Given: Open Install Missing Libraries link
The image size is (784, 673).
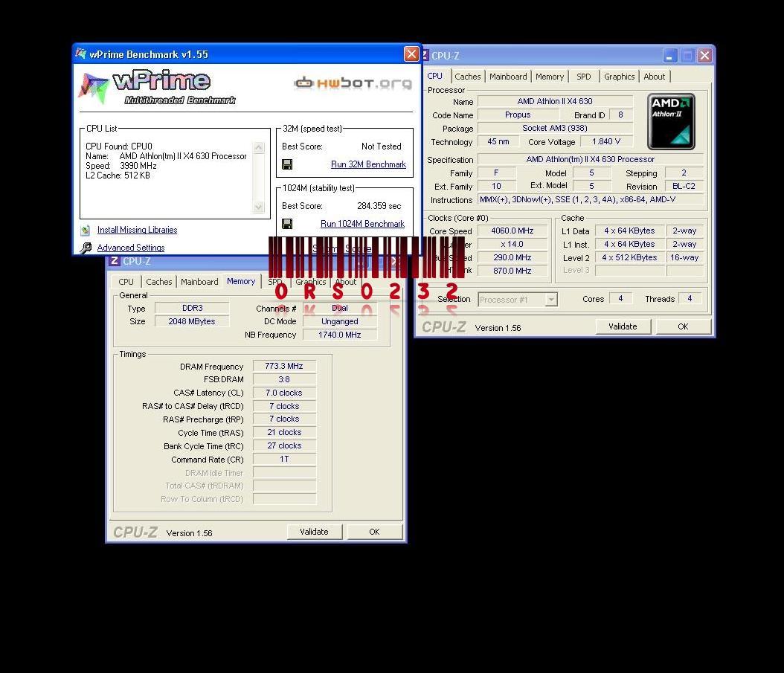Looking at the screenshot, I should point(137,230).
